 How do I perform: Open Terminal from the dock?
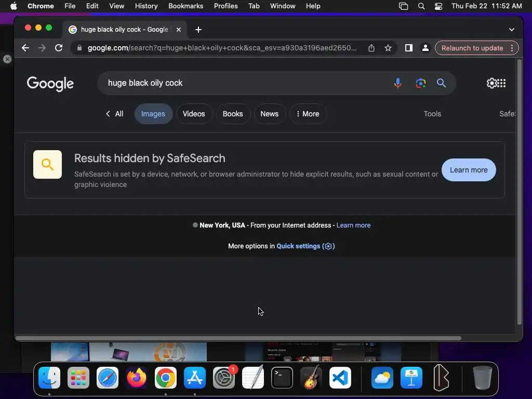tap(282, 378)
